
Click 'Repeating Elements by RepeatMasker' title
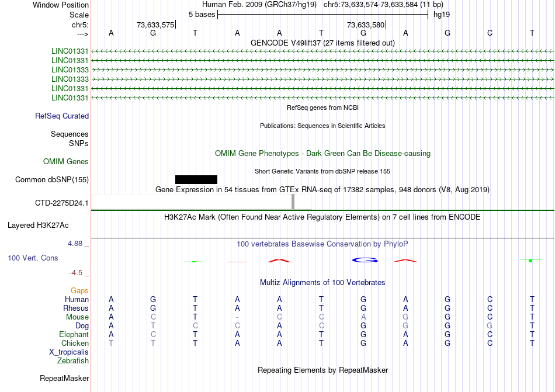[x=322, y=370]
